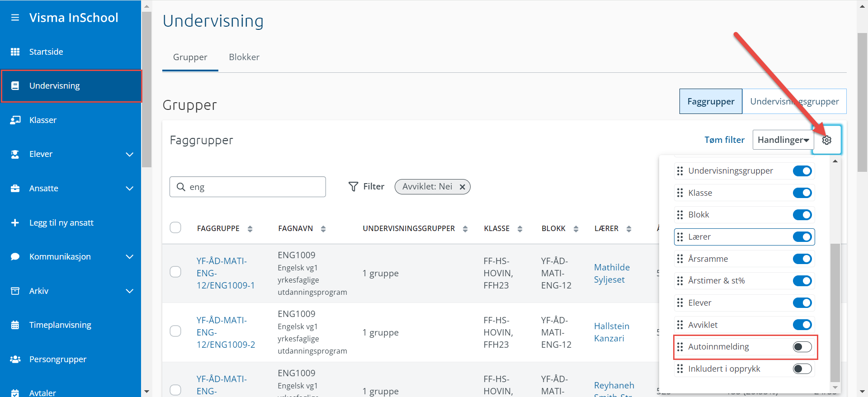
Task: Click the hamburger menu icon
Action: coord(15,18)
